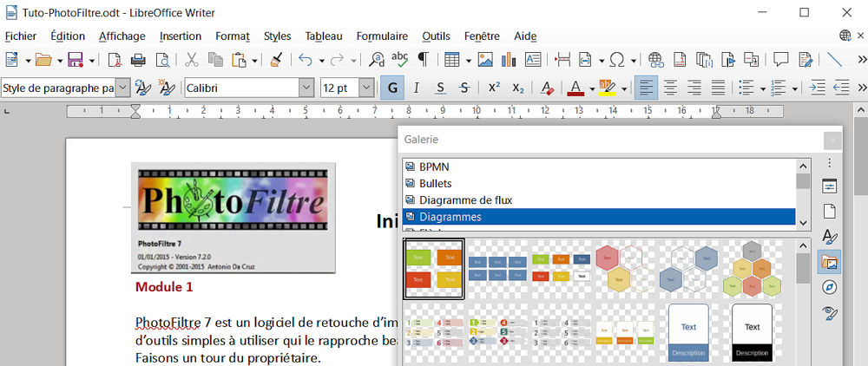Open the Fichier menu
This screenshot has height=366, width=868.
[21, 36]
